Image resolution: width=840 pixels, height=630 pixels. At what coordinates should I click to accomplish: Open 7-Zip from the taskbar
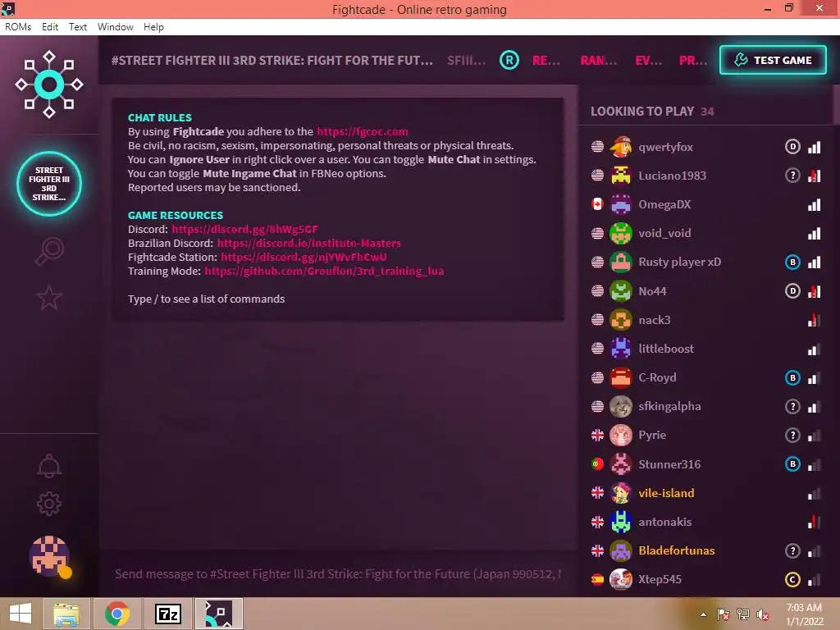tap(168, 614)
